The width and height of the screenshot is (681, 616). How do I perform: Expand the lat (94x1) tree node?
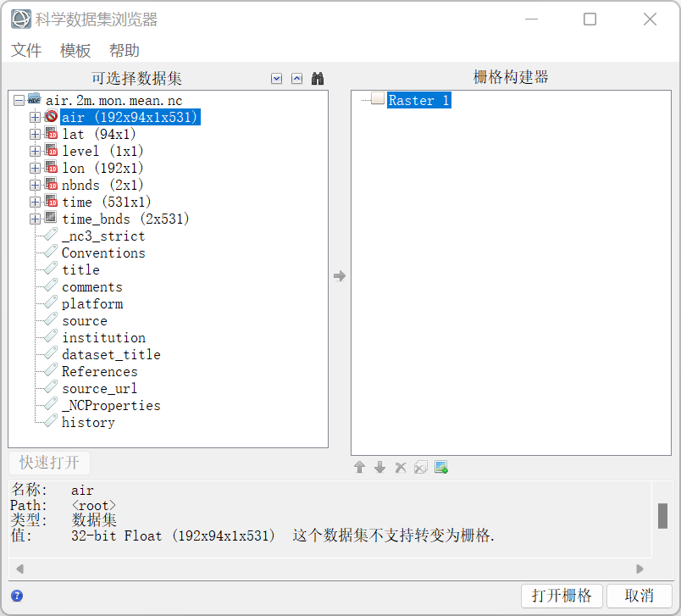click(35, 133)
